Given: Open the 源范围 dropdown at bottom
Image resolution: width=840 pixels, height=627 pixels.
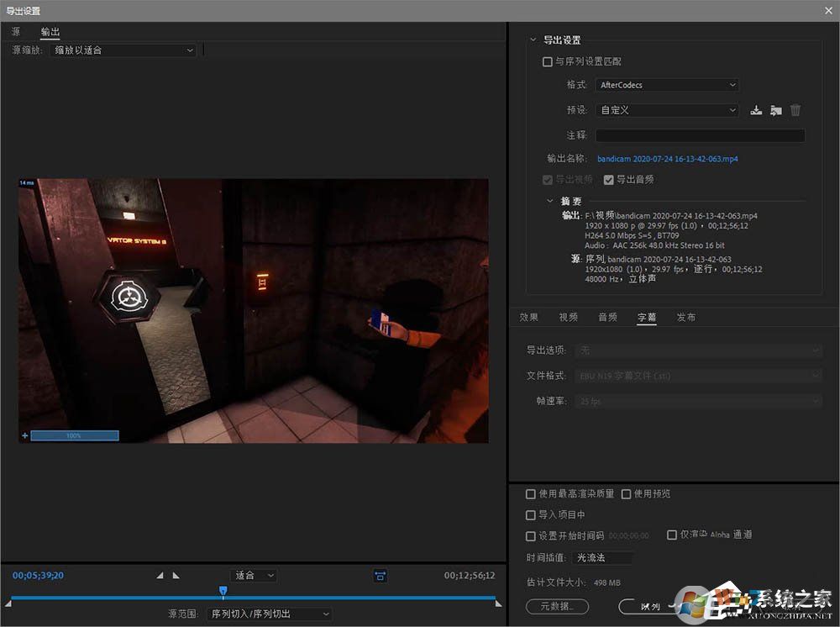Looking at the screenshot, I should tap(268, 614).
